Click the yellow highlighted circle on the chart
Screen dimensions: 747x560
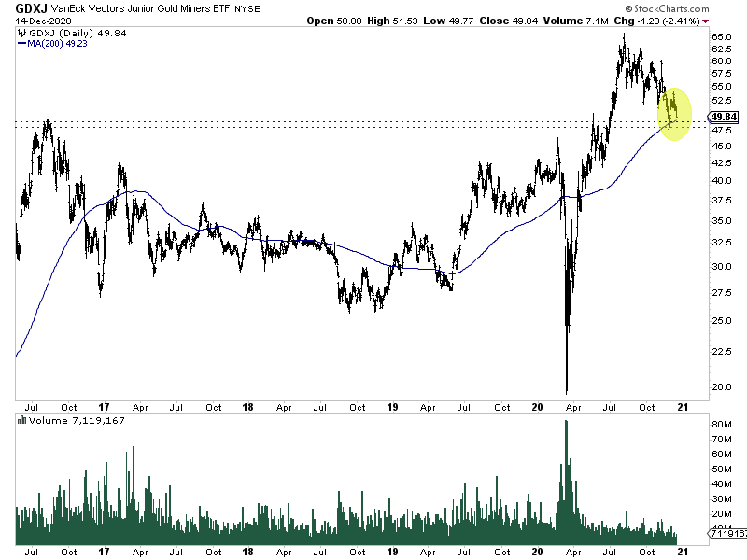(x=674, y=114)
